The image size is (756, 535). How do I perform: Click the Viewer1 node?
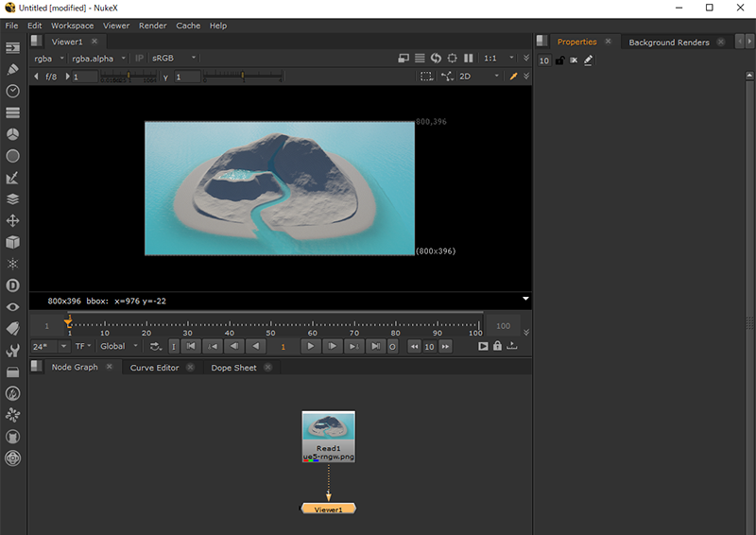coord(328,509)
